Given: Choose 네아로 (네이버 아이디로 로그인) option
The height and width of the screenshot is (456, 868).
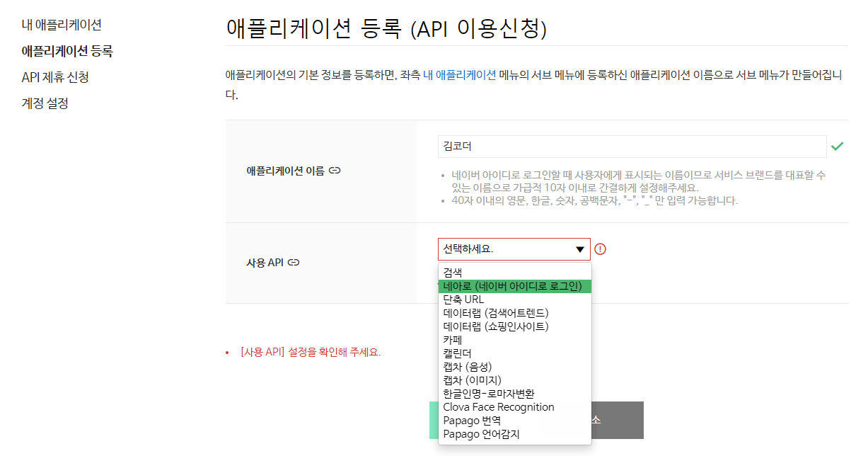Looking at the screenshot, I should coord(515,286).
